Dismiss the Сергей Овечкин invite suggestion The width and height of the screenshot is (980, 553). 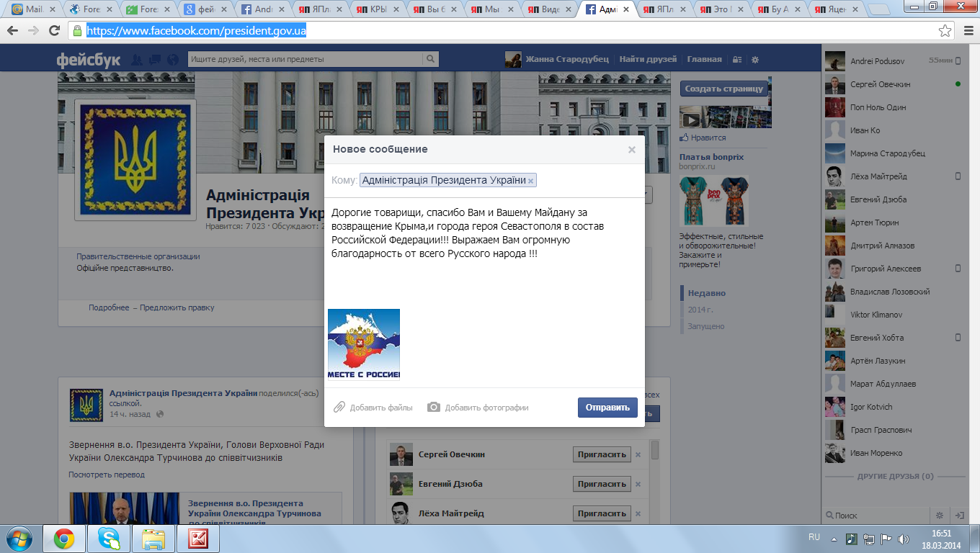point(638,455)
